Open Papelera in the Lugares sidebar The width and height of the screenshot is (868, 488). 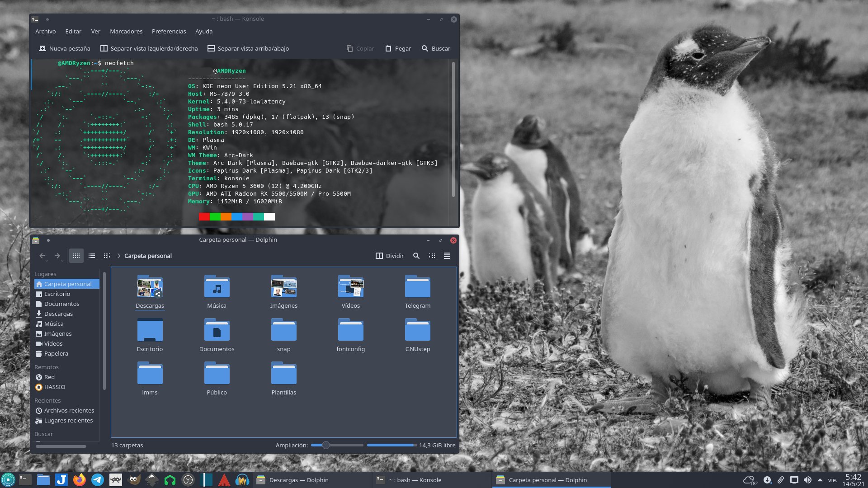tap(56, 354)
